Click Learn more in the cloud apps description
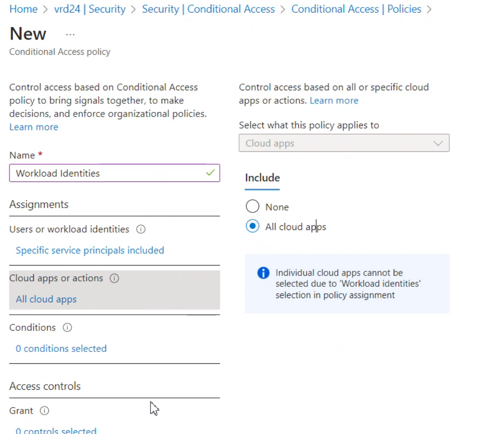Viewport: 504px width, 434px height. 334,100
